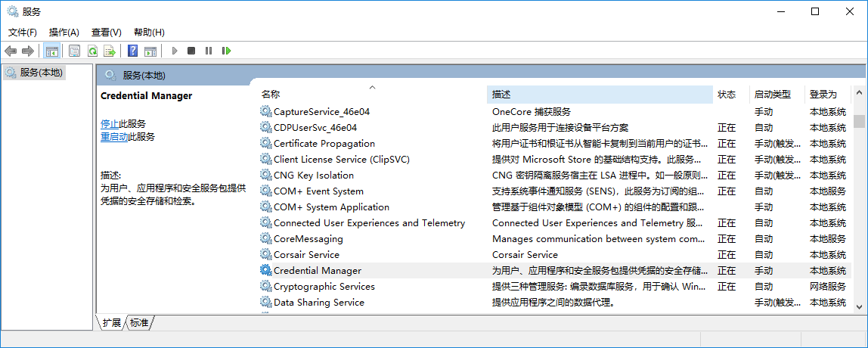Image resolution: width=868 pixels, height=348 pixels.
Task: Switch to the 标准 tab
Action: pyautogui.click(x=139, y=322)
